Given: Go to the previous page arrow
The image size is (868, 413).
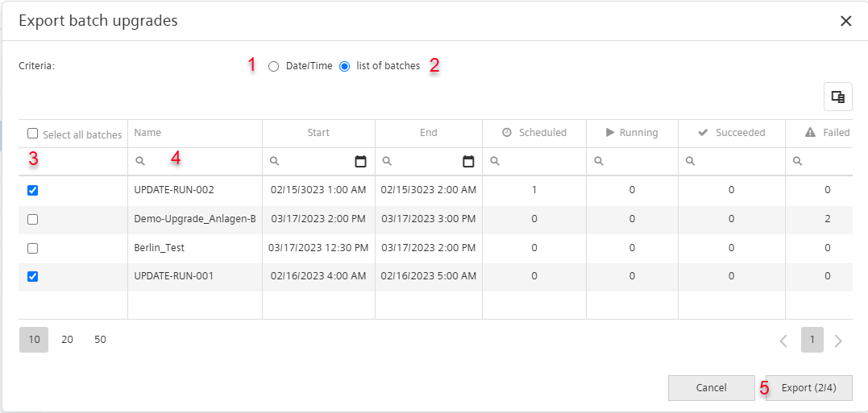Looking at the screenshot, I should [783, 341].
